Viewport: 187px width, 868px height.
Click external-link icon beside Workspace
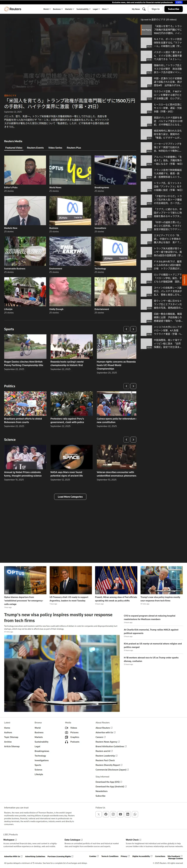click(x=16, y=840)
